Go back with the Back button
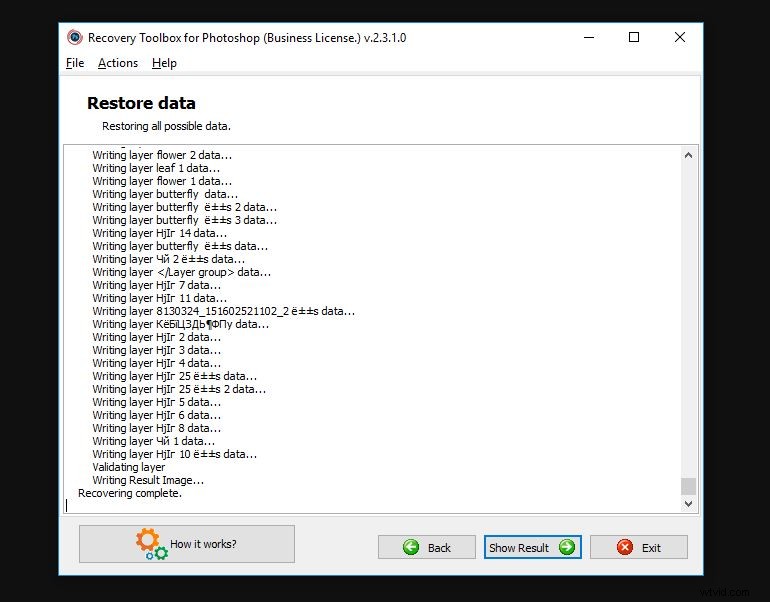 point(427,547)
